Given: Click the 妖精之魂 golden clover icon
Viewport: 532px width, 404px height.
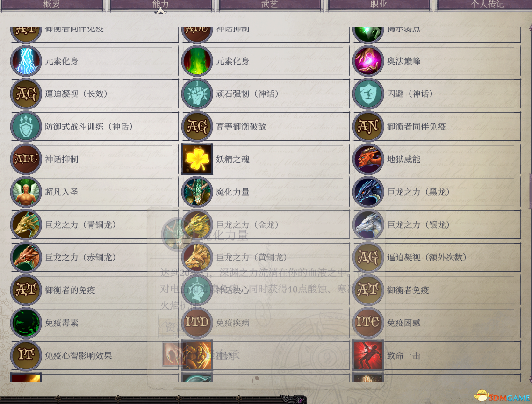Looking at the screenshot, I should click(197, 159).
